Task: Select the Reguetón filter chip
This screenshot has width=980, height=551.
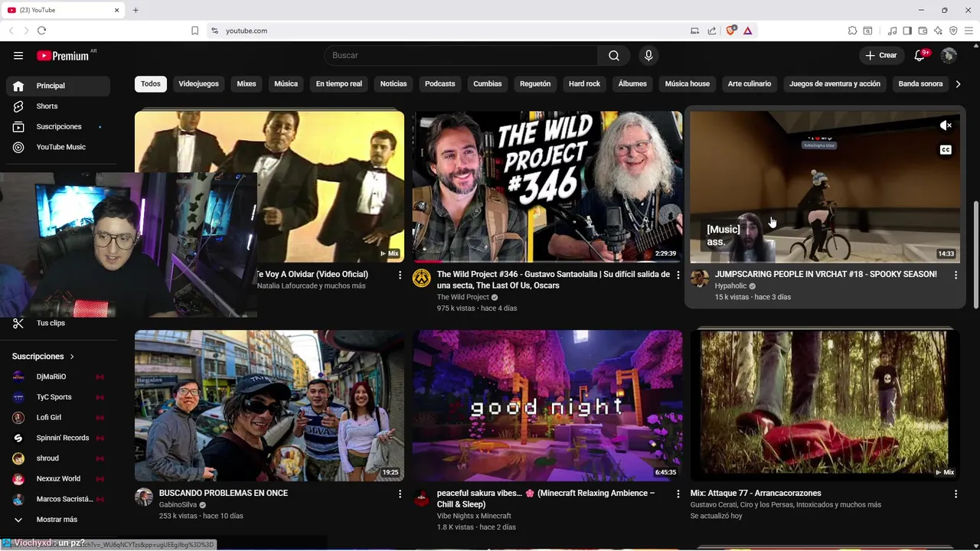Action: point(535,84)
